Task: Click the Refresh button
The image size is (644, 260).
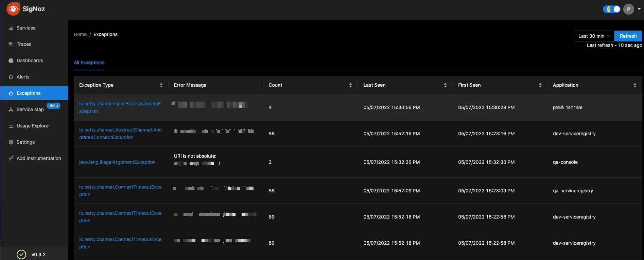Action: [x=628, y=36]
